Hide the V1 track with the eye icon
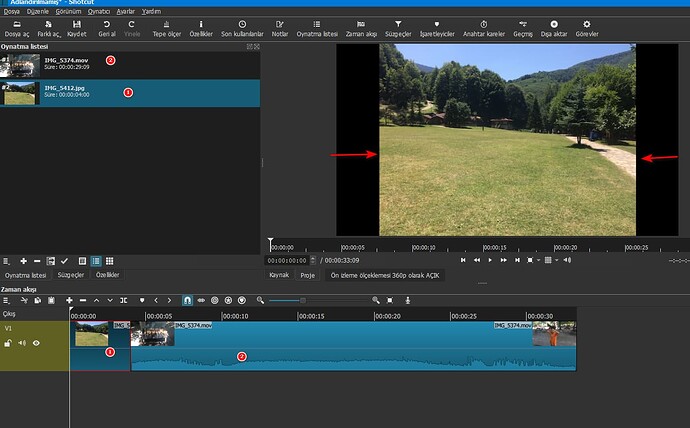Image resolution: width=690 pixels, height=428 pixels. click(36, 343)
